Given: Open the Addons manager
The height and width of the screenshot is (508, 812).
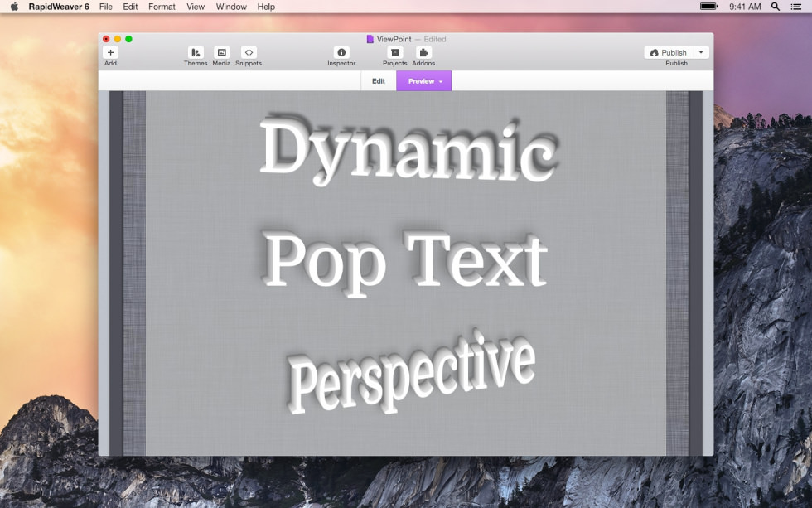Looking at the screenshot, I should coord(423,52).
